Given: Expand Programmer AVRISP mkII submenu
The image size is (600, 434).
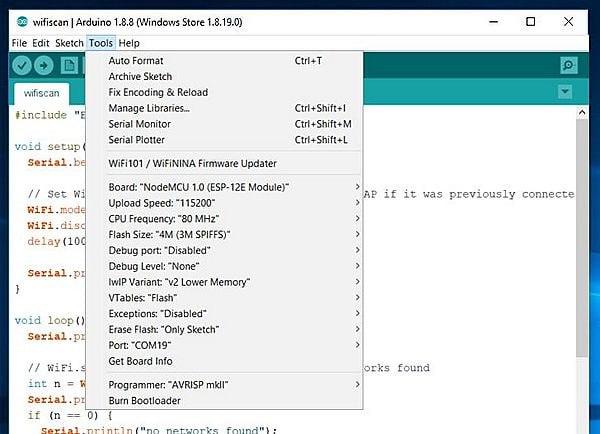Looking at the screenshot, I should click(225, 385).
